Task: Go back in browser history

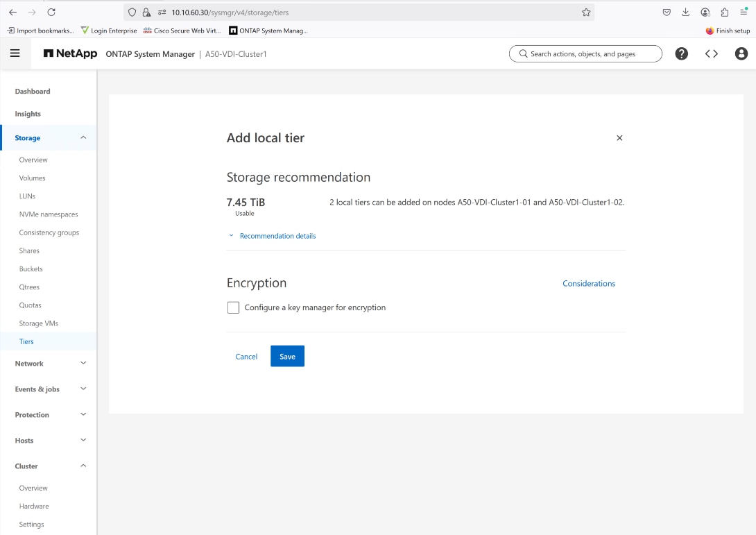Action: click(13, 12)
